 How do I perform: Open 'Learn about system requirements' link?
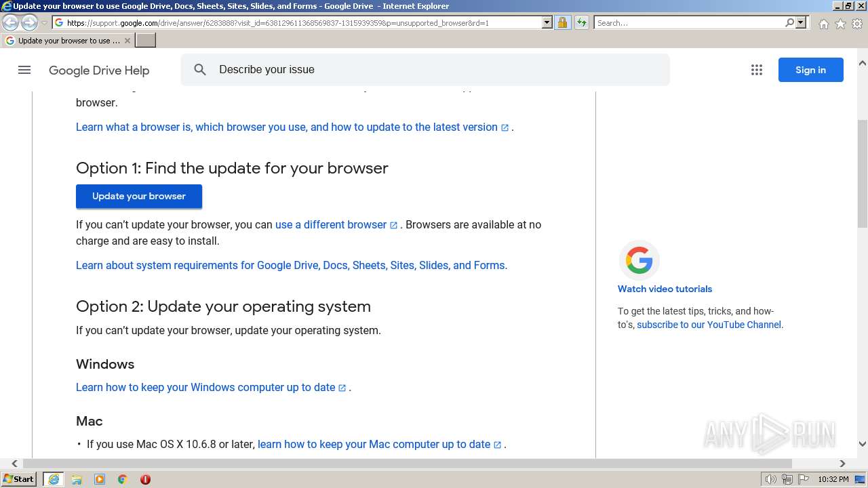292,266
